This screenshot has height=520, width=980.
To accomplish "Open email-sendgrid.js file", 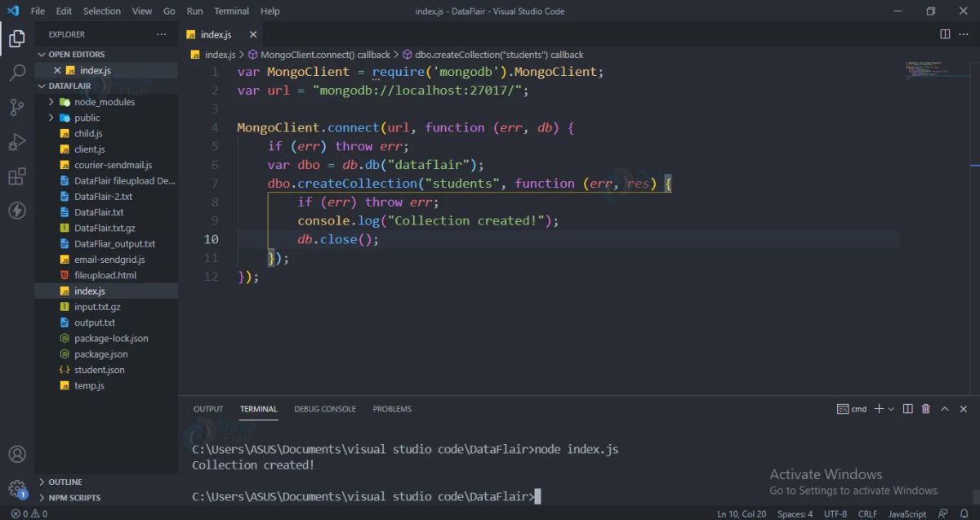I will click(109, 260).
